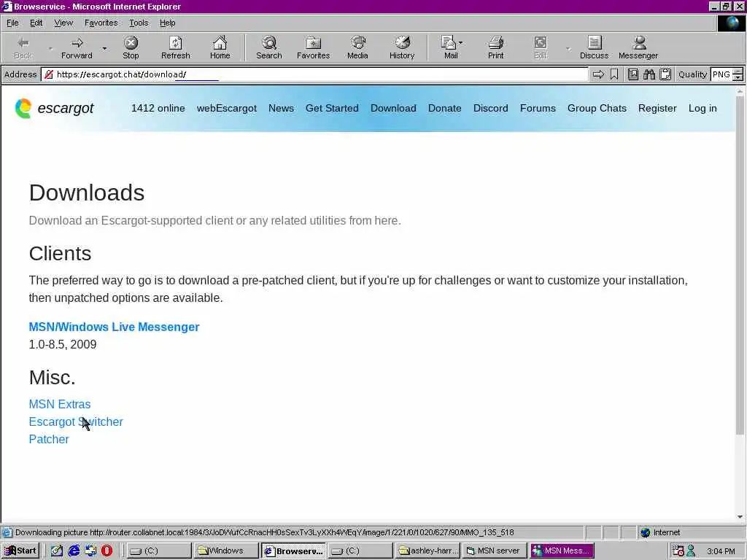
Task: Click the escargot logo
Action: pyautogui.click(x=54, y=108)
